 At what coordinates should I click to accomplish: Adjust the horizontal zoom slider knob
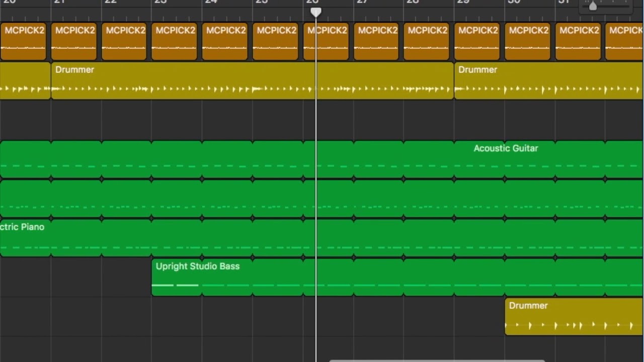click(x=593, y=6)
